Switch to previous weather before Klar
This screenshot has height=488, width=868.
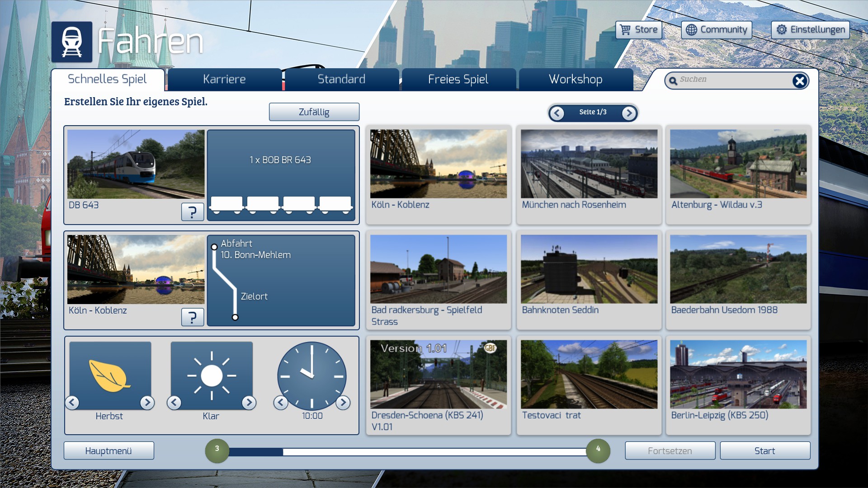point(174,402)
